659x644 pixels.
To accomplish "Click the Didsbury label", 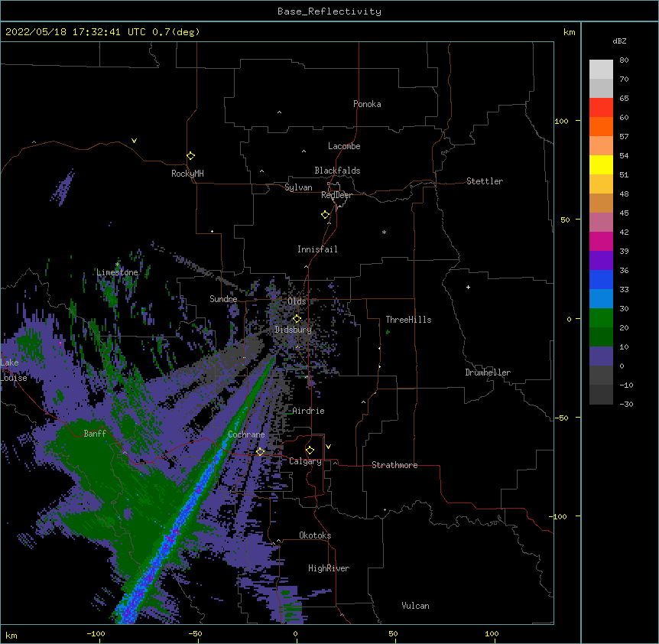I will point(294,330).
